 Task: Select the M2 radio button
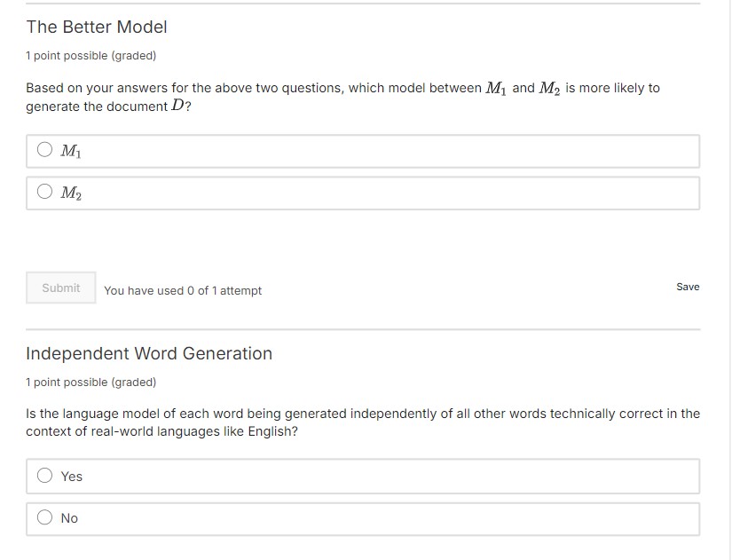45,192
